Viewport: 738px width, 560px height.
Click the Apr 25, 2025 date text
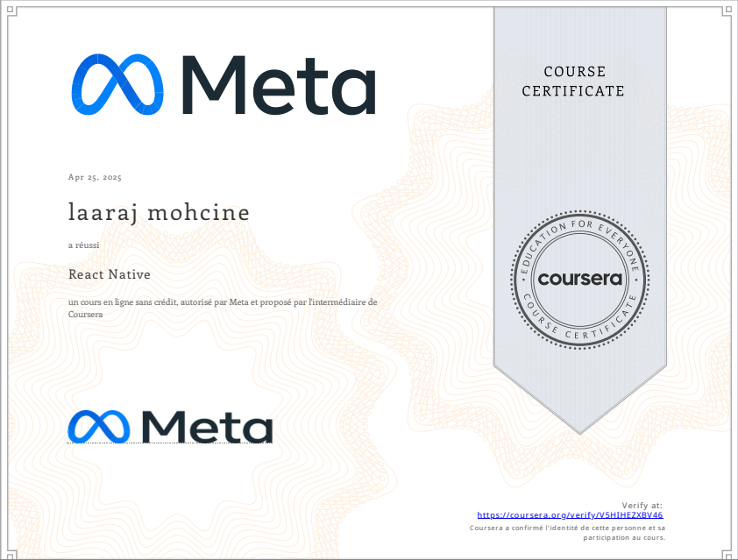[x=95, y=177]
